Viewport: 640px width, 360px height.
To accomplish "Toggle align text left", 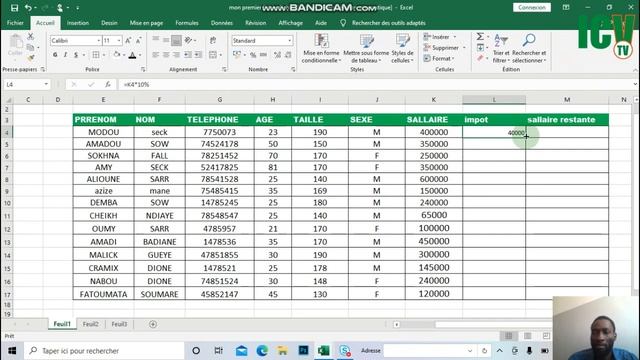I will coord(156,55).
